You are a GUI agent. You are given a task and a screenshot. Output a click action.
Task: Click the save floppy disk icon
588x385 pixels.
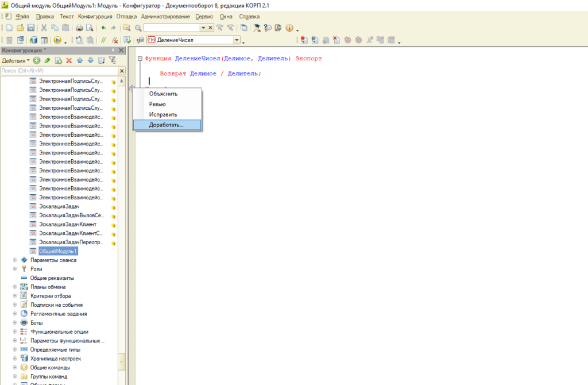pos(31,28)
